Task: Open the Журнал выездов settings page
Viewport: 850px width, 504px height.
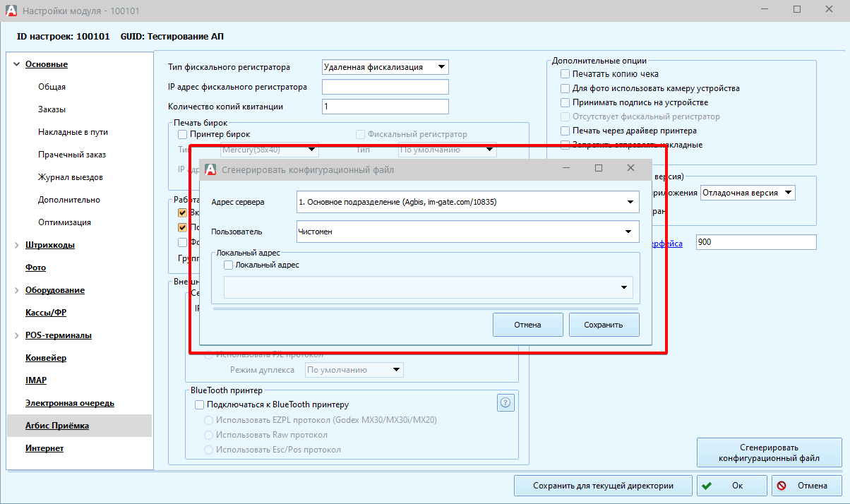Action: [71, 177]
